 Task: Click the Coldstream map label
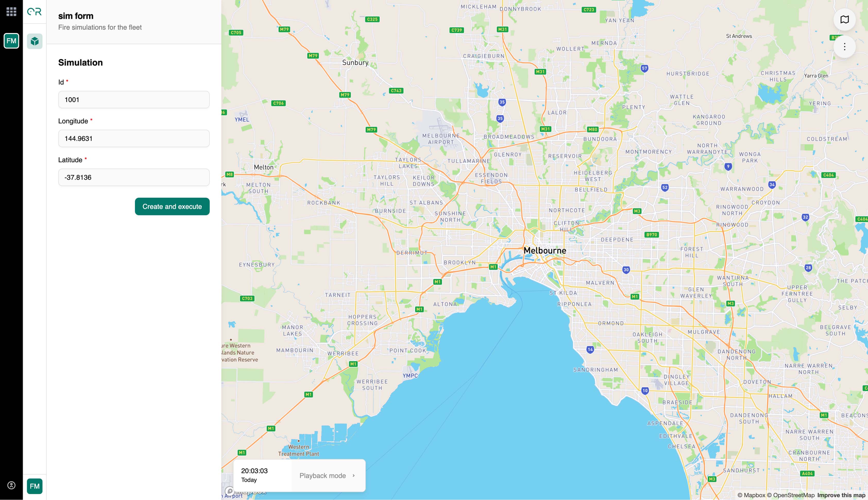(827, 139)
